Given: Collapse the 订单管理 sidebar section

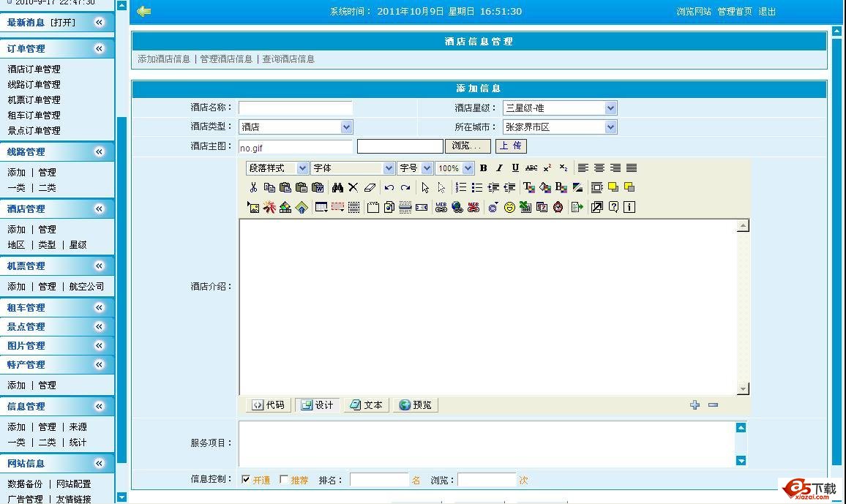Looking at the screenshot, I should pyautogui.click(x=99, y=48).
